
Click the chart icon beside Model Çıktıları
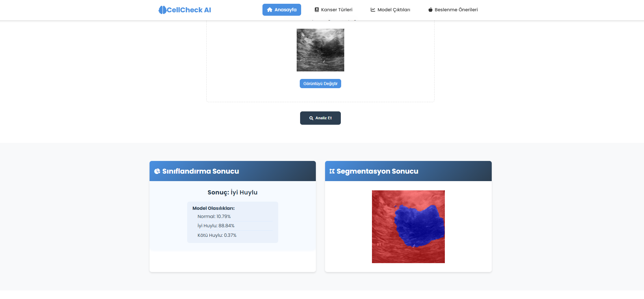coord(373,10)
